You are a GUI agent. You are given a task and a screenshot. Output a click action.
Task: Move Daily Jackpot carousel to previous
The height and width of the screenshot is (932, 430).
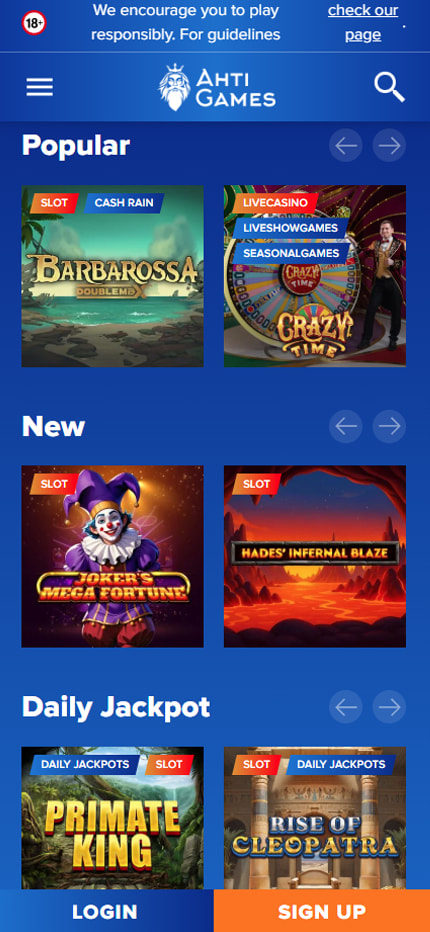(346, 707)
